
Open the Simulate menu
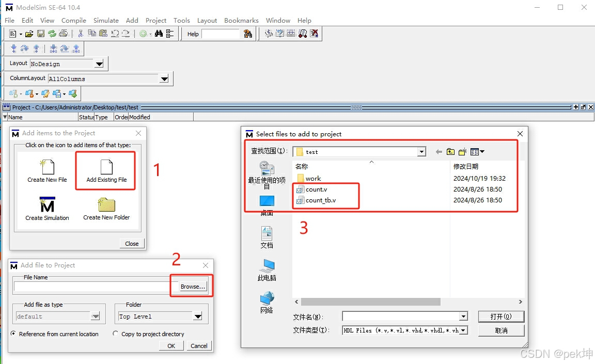(106, 21)
